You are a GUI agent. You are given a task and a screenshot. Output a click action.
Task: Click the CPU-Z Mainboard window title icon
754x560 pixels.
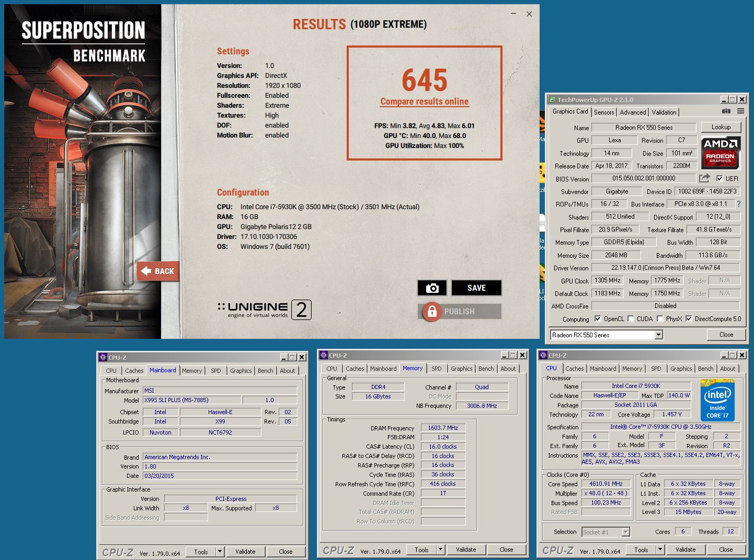pyautogui.click(x=103, y=357)
